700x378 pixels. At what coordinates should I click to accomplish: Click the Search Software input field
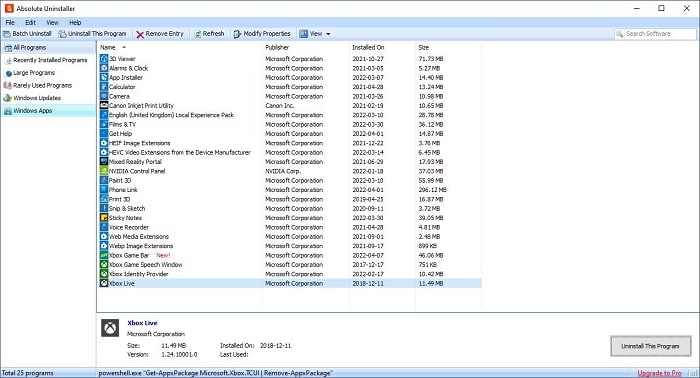(x=655, y=34)
